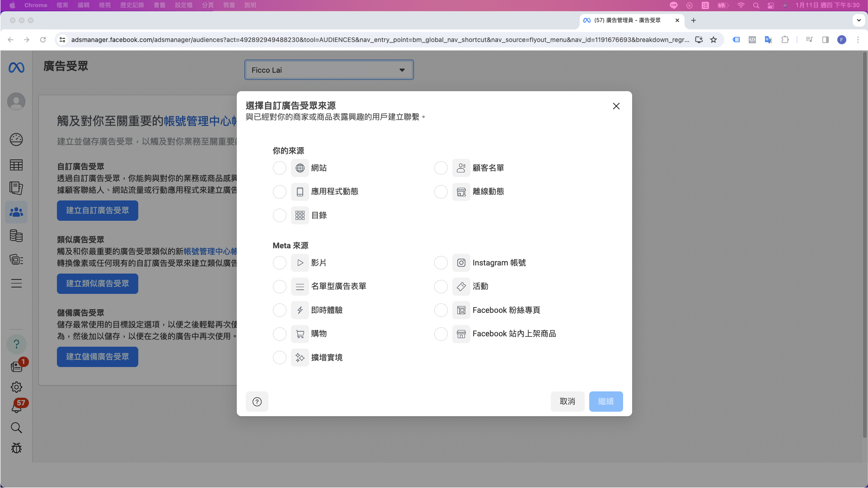The height and width of the screenshot is (488, 868).
Task: Select the 目錄 radio button
Action: click(280, 215)
